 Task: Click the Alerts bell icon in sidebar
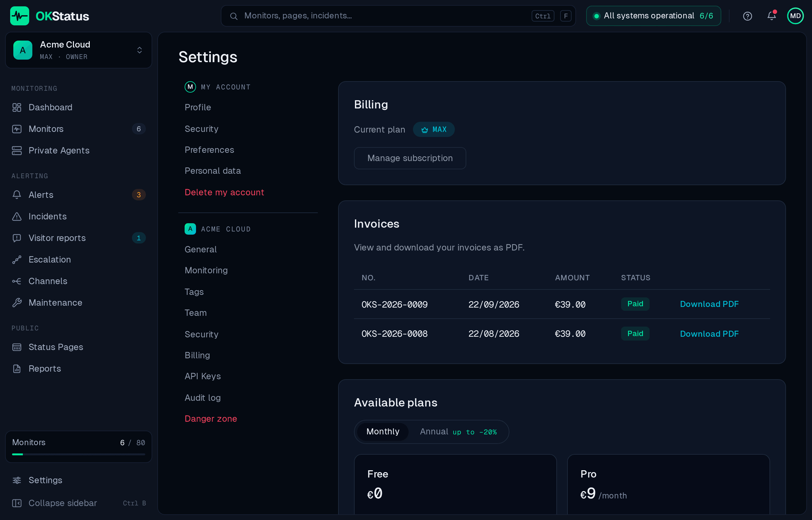pyautogui.click(x=16, y=195)
